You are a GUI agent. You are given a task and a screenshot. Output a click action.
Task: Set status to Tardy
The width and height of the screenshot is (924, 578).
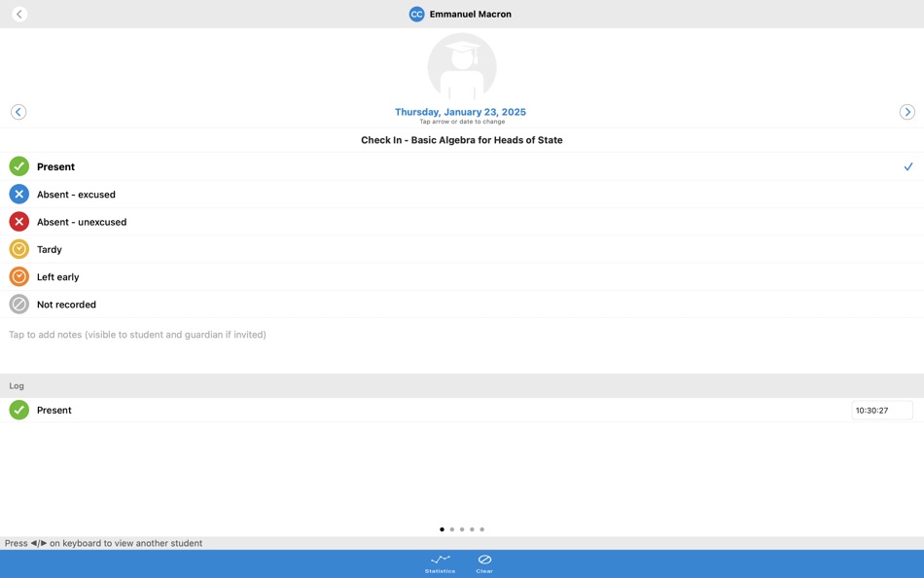click(x=462, y=249)
